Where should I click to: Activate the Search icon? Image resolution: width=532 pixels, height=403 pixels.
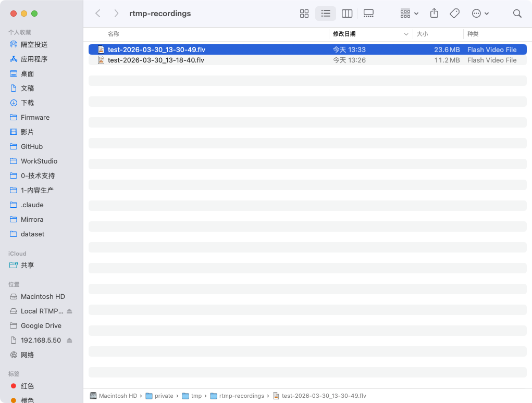(x=517, y=14)
